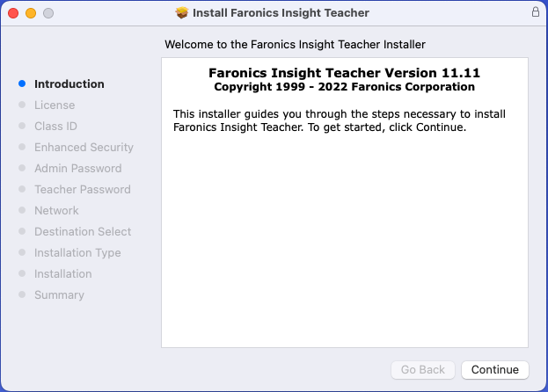The height and width of the screenshot is (392, 548).
Task: Click the Install Faronics Insight Teacher title
Action: (x=281, y=13)
